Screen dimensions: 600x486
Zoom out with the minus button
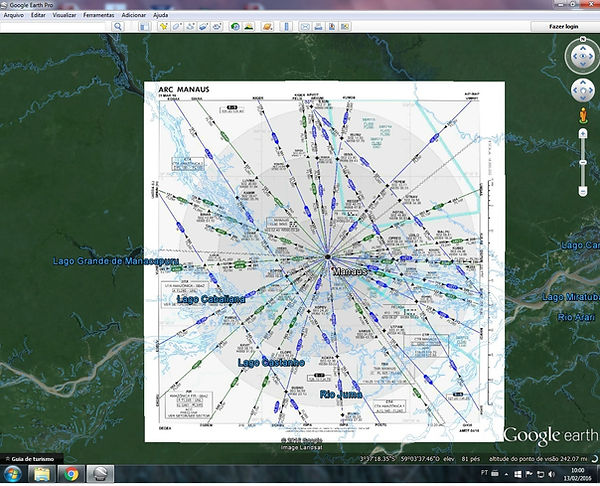click(x=583, y=191)
